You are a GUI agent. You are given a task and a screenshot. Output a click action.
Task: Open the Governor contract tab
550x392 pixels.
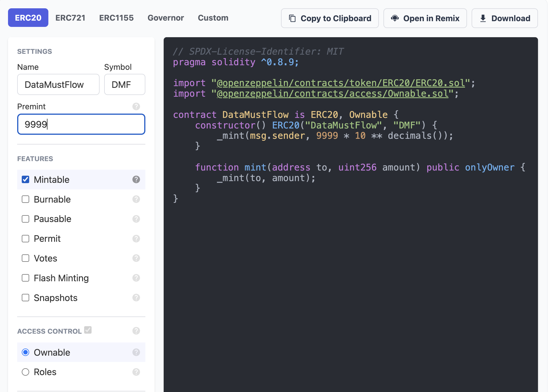click(166, 18)
